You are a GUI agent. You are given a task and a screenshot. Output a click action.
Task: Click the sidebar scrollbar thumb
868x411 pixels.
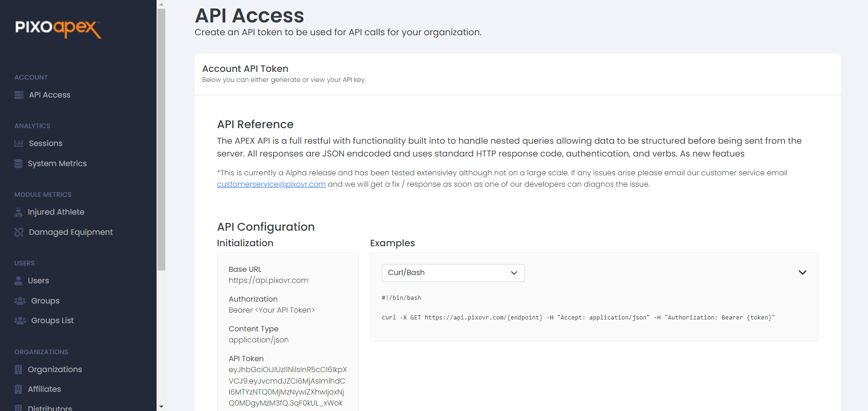(161, 137)
